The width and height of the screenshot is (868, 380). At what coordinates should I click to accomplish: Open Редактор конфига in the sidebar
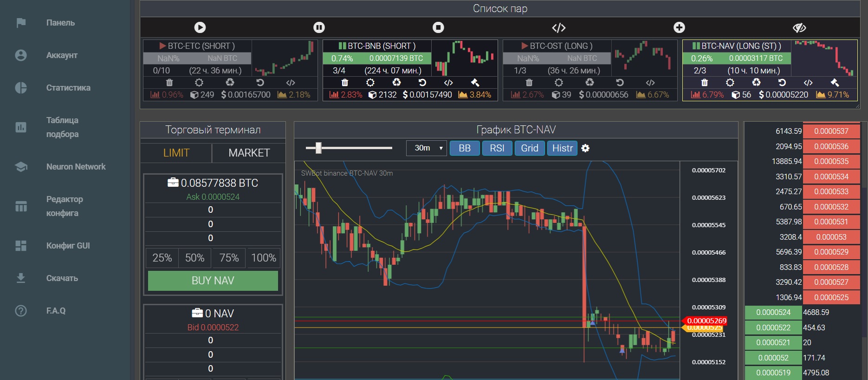click(65, 206)
